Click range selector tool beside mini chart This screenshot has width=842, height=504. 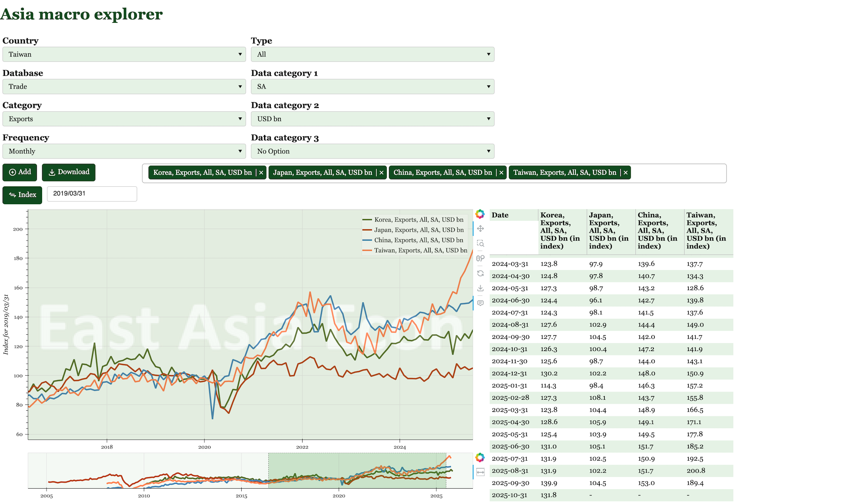pos(480,472)
